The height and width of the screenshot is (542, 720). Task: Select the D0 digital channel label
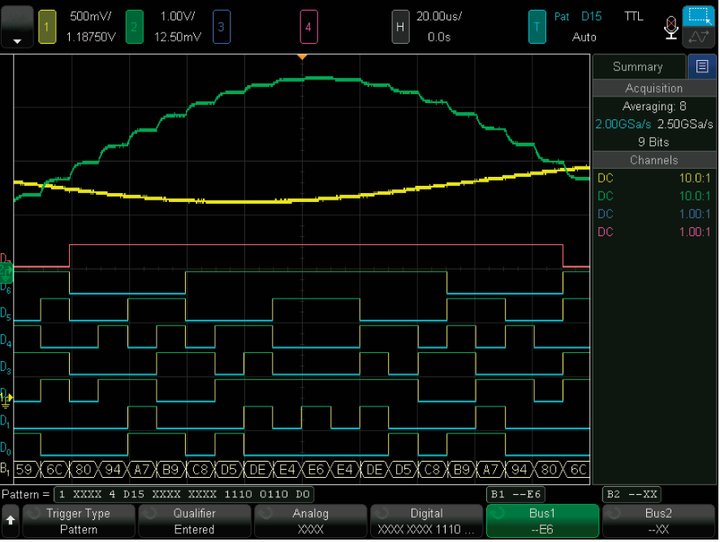click(6, 447)
